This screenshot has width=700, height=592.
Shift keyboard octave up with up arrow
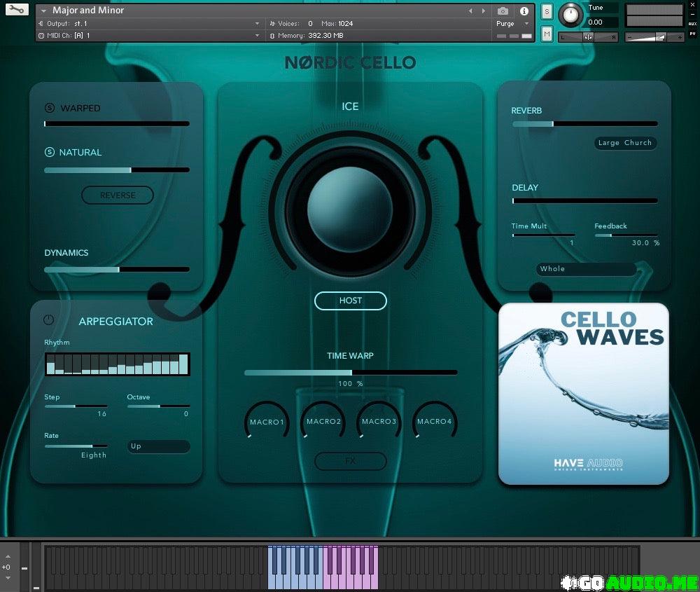coord(8,557)
